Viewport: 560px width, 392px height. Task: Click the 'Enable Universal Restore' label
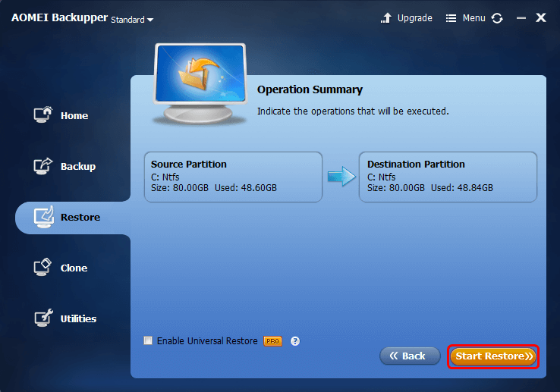pos(207,341)
